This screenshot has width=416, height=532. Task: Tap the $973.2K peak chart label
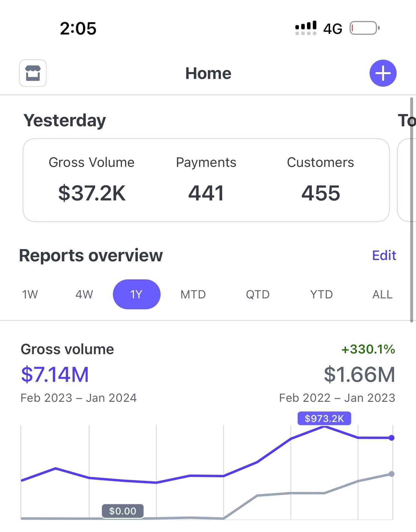pyautogui.click(x=324, y=419)
